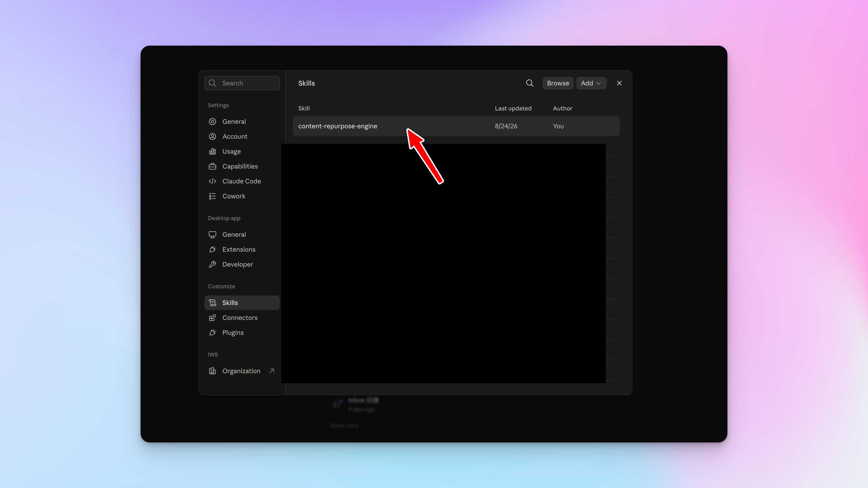This screenshot has width=868, height=488.
Task: Open Claude Code settings
Action: click(241, 181)
